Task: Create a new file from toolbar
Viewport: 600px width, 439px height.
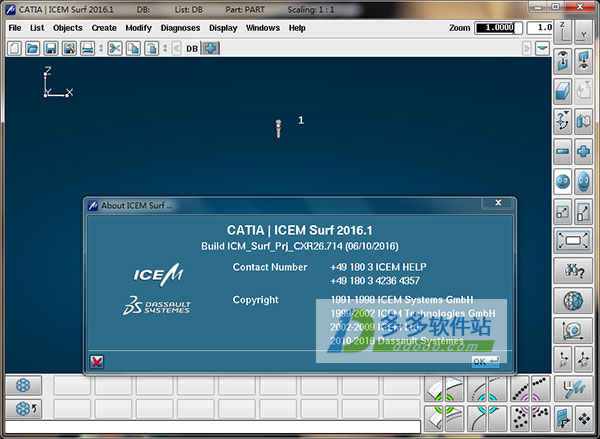Action: coord(14,49)
